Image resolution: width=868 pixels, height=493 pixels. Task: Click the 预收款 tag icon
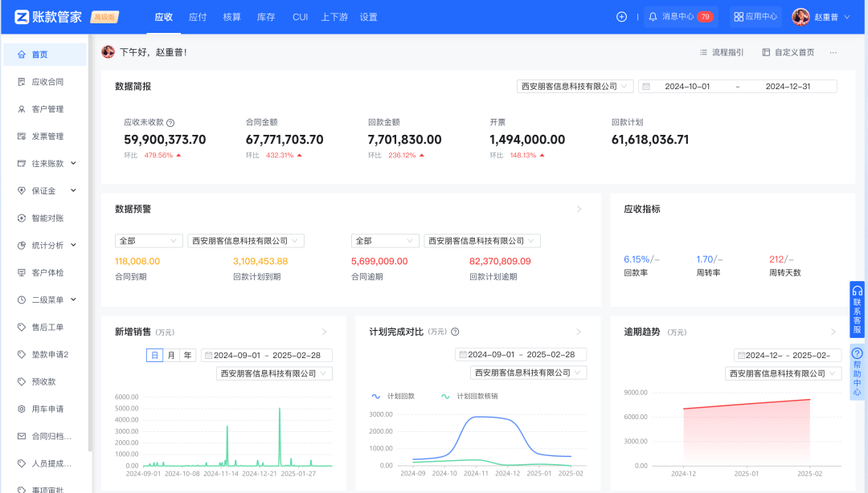click(x=22, y=381)
